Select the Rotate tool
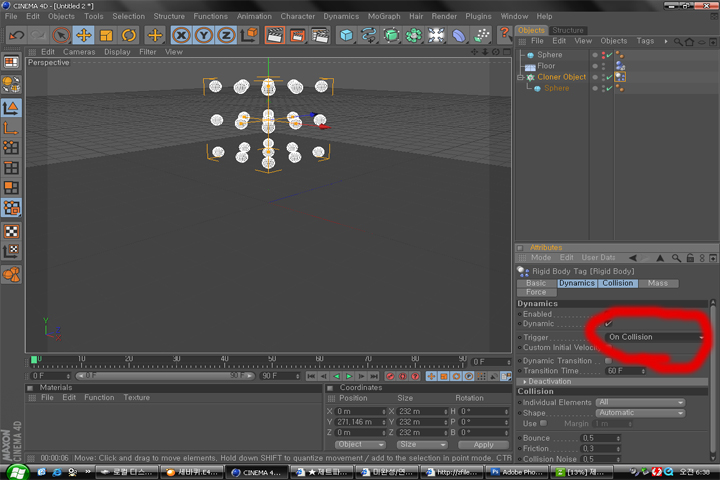Image resolution: width=720 pixels, height=480 pixels. (129, 35)
